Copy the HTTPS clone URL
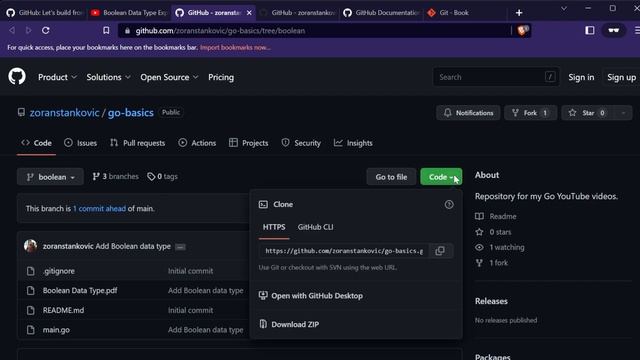Screen dimensions: 640x360 coord(440,251)
